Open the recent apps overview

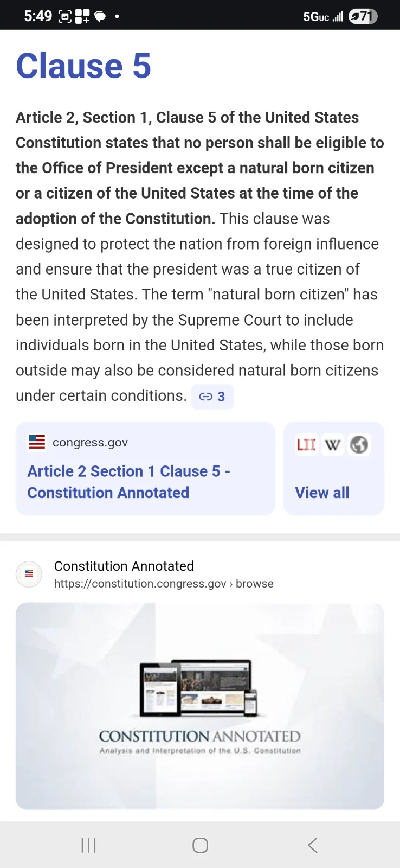[88, 845]
